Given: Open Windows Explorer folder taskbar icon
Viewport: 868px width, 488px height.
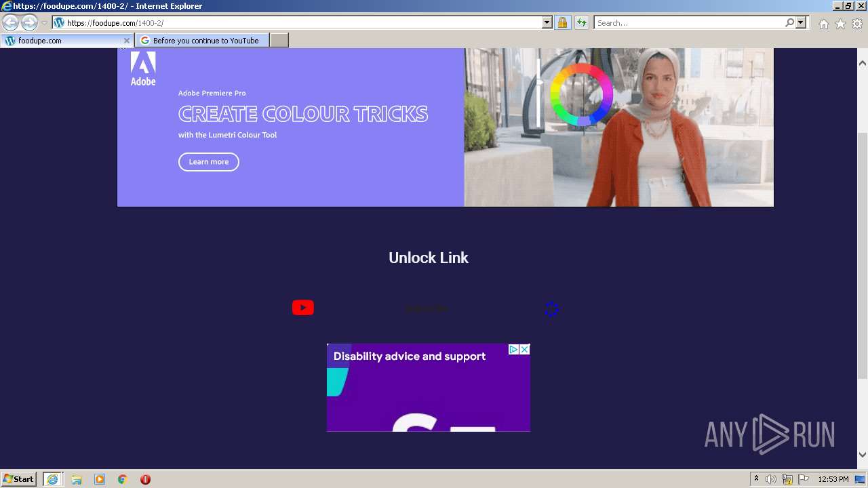Looking at the screenshot, I should [77, 479].
